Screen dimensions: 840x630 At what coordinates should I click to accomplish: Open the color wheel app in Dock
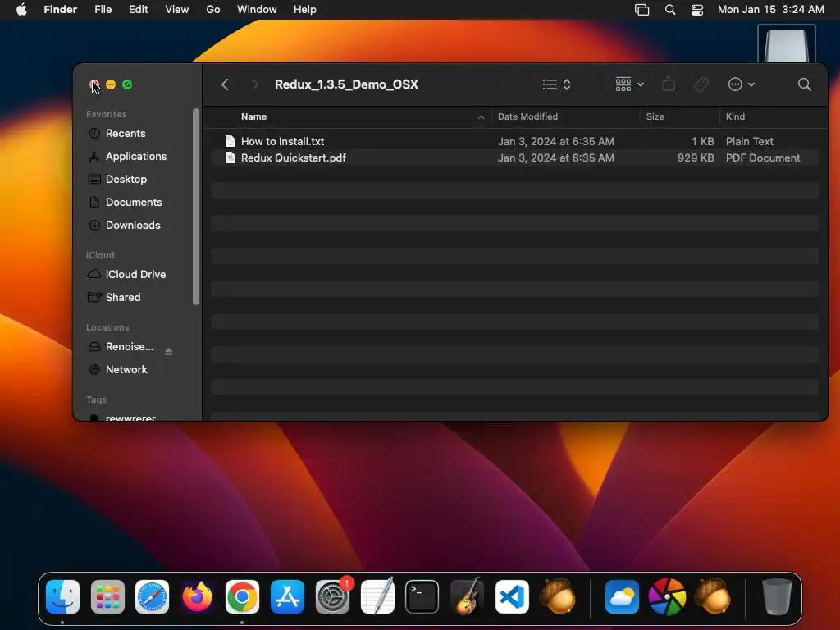click(667, 597)
